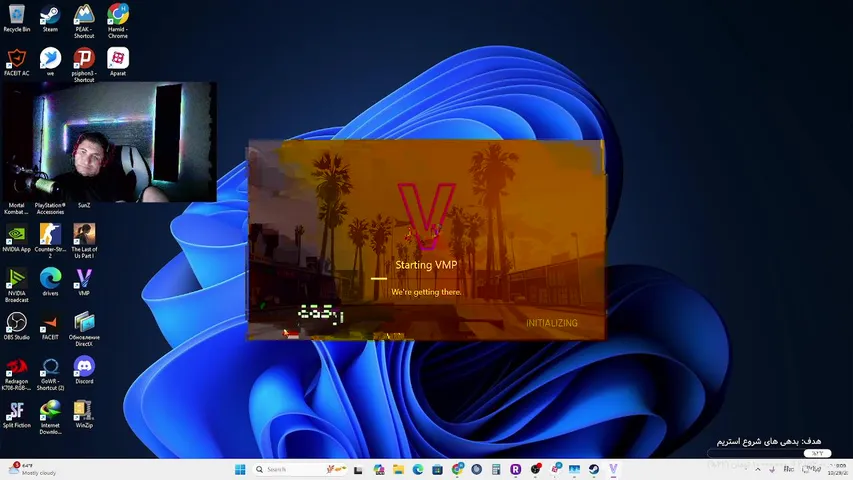The height and width of the screenshot is (480, 853).
Task: Click the taskbar Search box
Action: click(x=300, y=469)
